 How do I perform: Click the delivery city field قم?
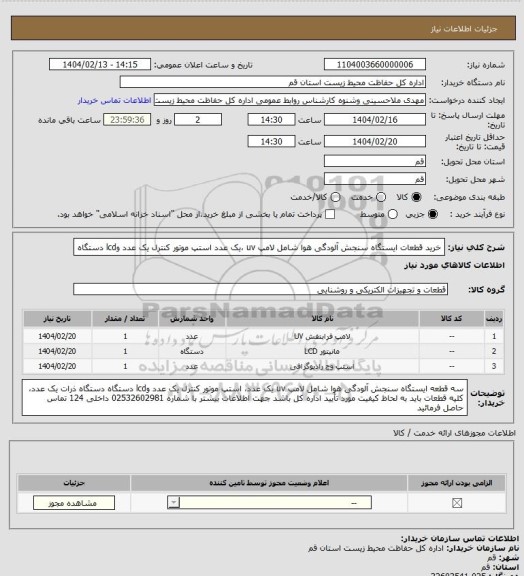(x=375, y=179)
